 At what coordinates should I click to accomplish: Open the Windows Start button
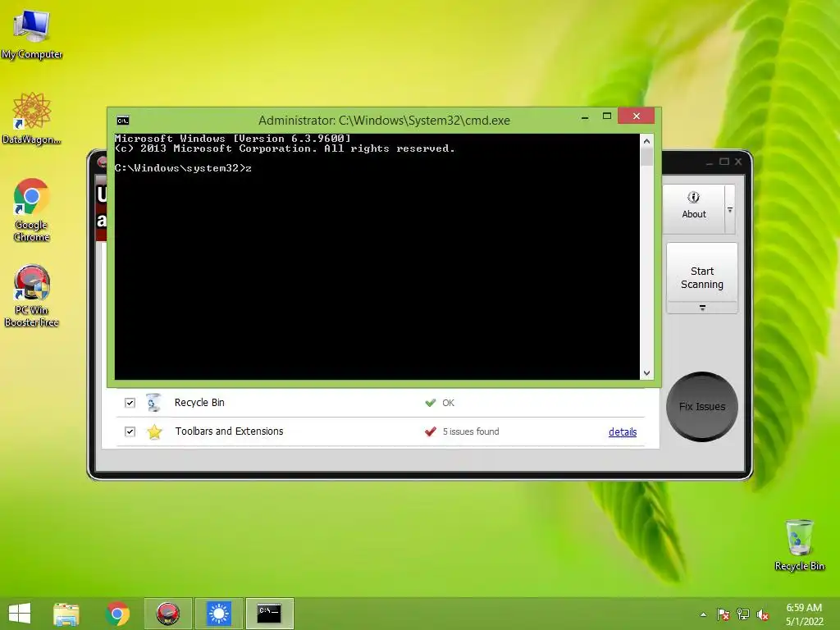click(20, 614)
